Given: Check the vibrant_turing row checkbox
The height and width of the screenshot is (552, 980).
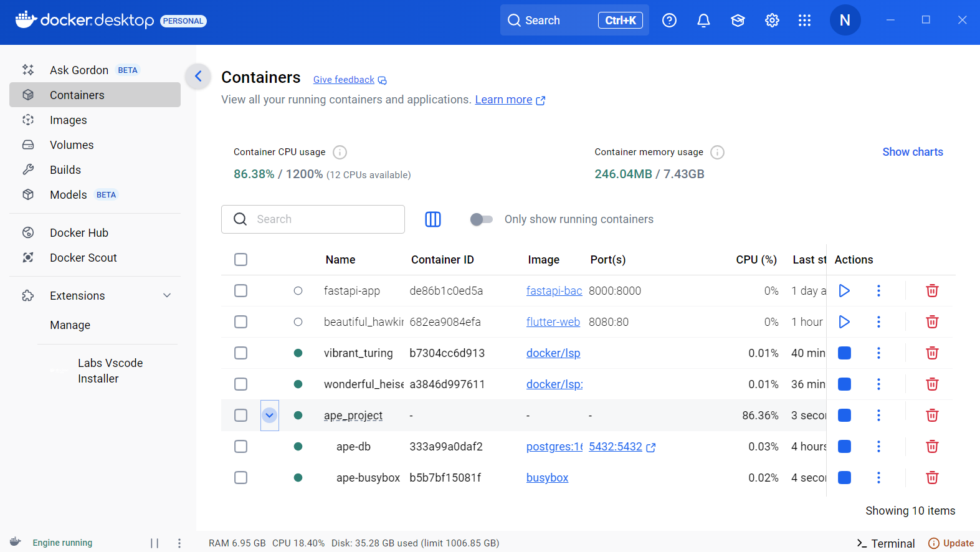Looking at the screenshot, I should click(240, 353).
